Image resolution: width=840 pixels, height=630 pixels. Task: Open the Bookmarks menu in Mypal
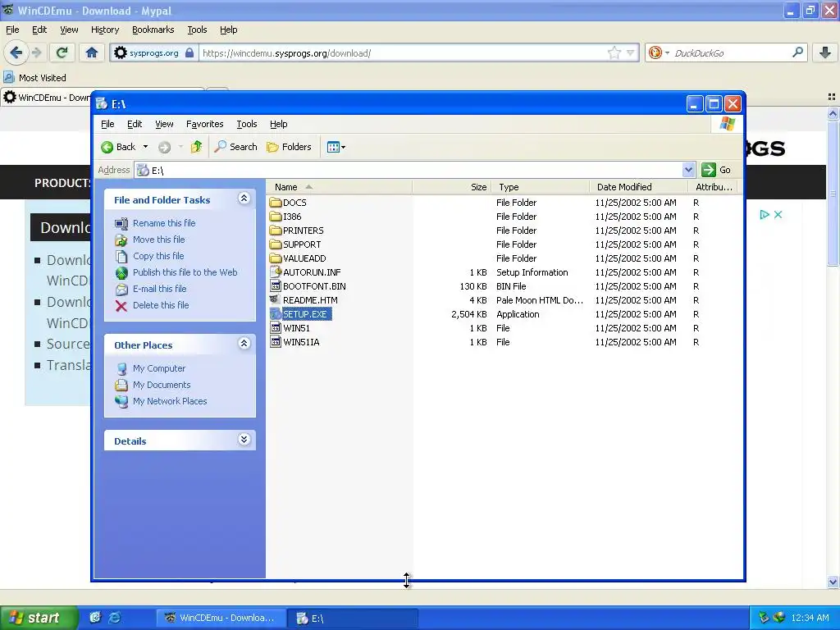point(153,30)
